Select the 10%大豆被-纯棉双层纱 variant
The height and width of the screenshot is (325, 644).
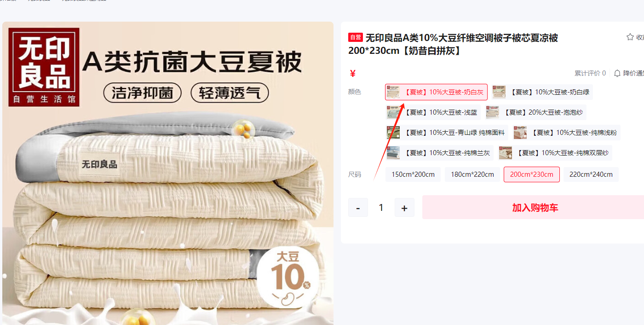click(x=555, y=153)
